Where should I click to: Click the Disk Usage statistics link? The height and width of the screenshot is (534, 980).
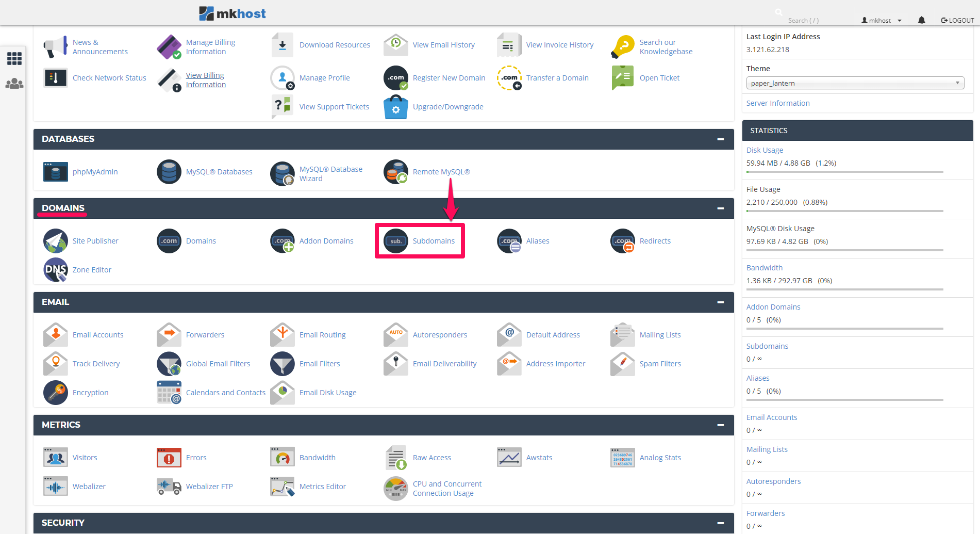(x=765, y=150)
